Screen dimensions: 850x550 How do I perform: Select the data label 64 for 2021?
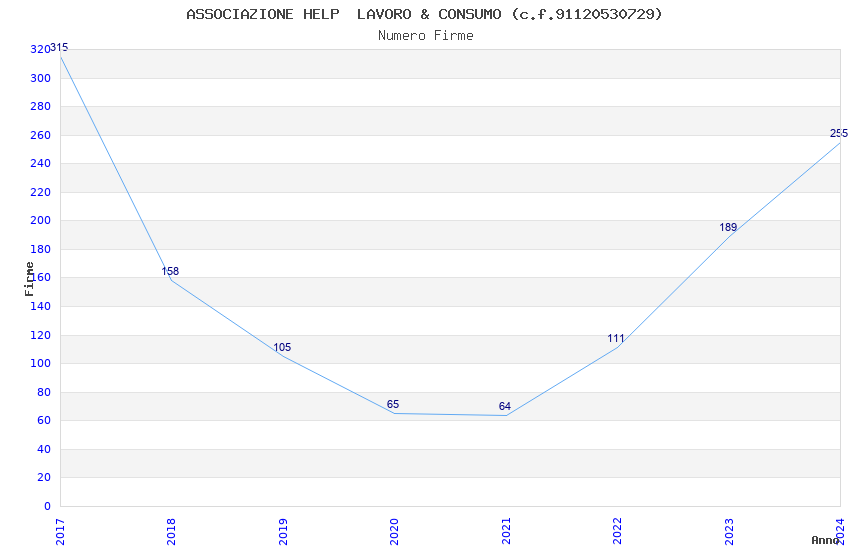[505, 406]
